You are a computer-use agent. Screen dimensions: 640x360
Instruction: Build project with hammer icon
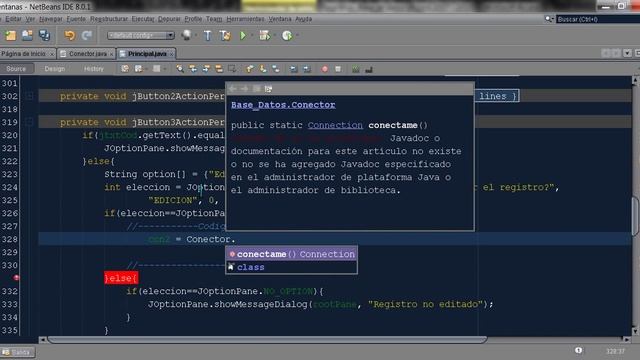[x=207, y=36]
